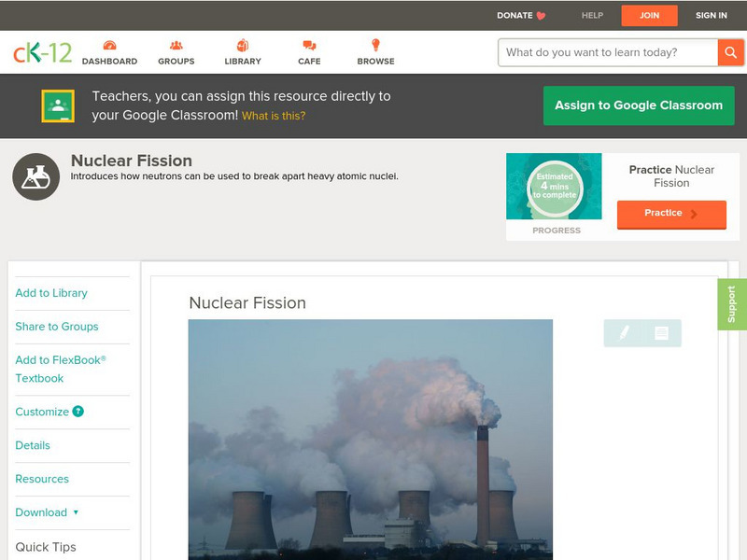Click BROWSE in the navigation bar
This screenshot has width=747, height=560.
point(376,62)
